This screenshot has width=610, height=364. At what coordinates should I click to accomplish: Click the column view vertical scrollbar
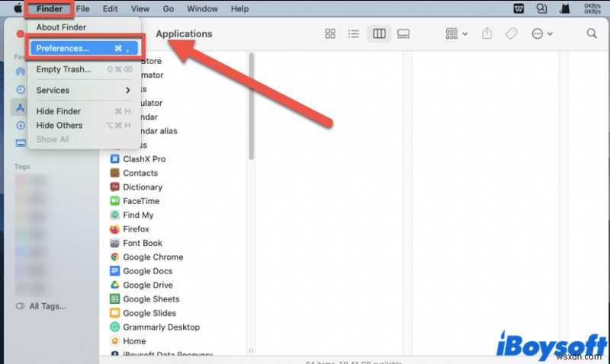252,106
